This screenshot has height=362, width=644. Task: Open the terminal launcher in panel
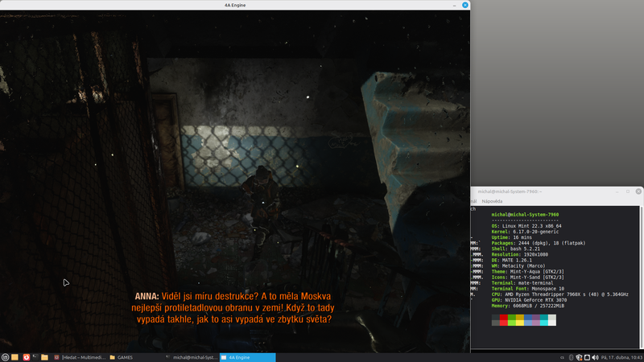35,357
